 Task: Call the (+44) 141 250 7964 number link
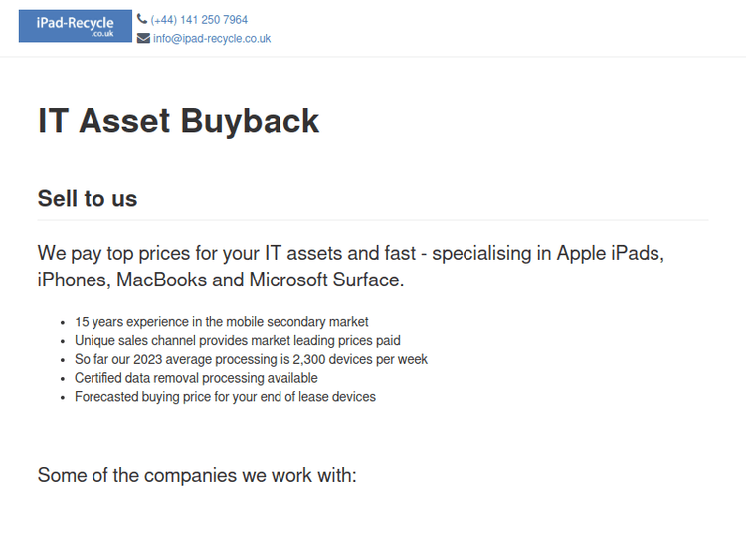(199, 20)
